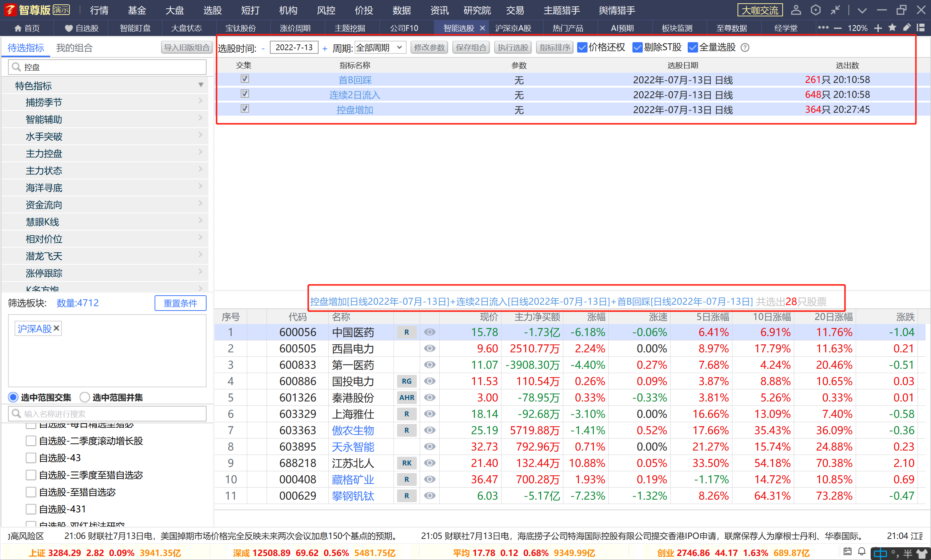
Task: Click the selection date field 2022-7-13
Action: (294, 48)
